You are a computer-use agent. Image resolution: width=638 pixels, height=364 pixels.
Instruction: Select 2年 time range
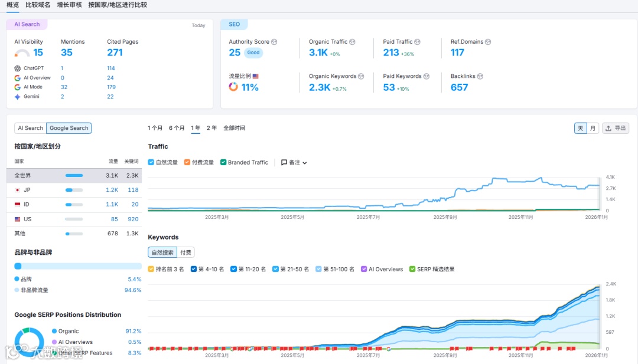pyautogui.click(x=211, y=128)
